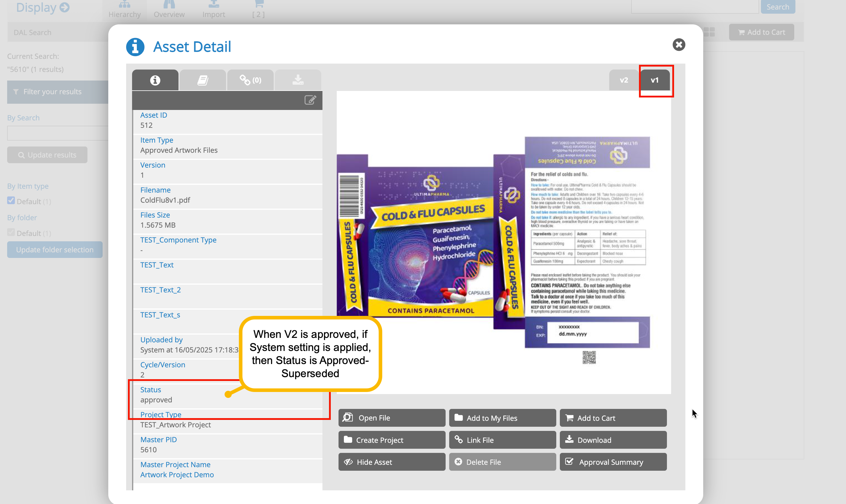Select the v1 version tab
This screenshot has height=504, width=846.
tap(655, 80)
